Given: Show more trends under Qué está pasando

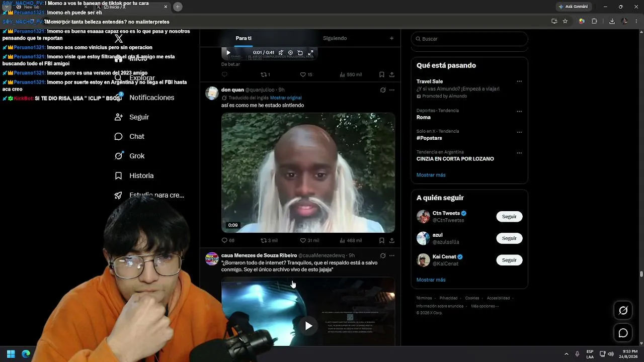Looking at the screenshot, I should click(431, 175).
